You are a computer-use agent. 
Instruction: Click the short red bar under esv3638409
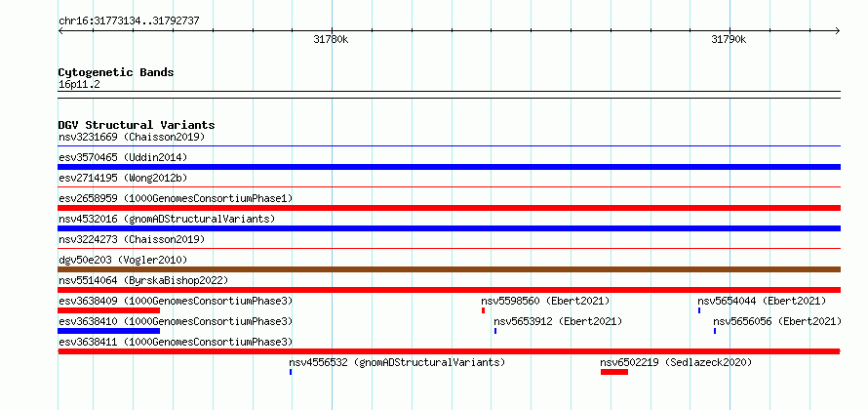point(109,310)
